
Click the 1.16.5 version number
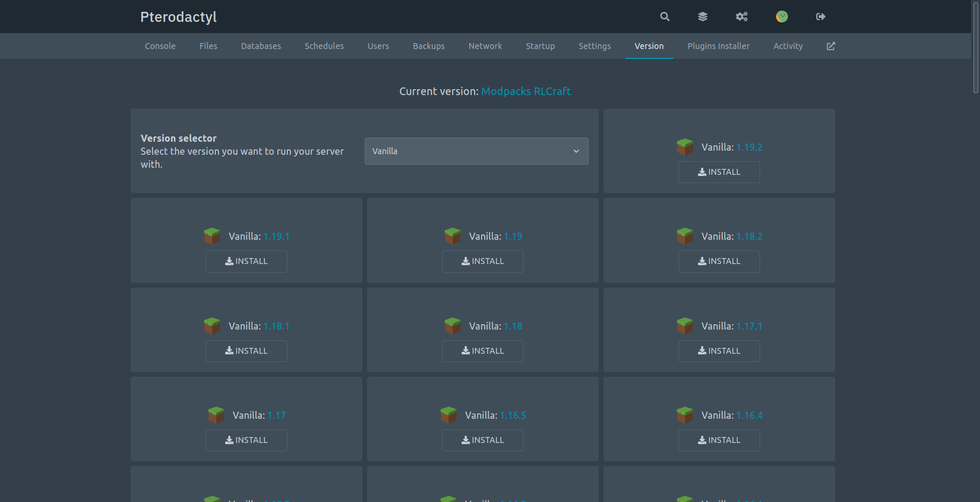[513, 415]
